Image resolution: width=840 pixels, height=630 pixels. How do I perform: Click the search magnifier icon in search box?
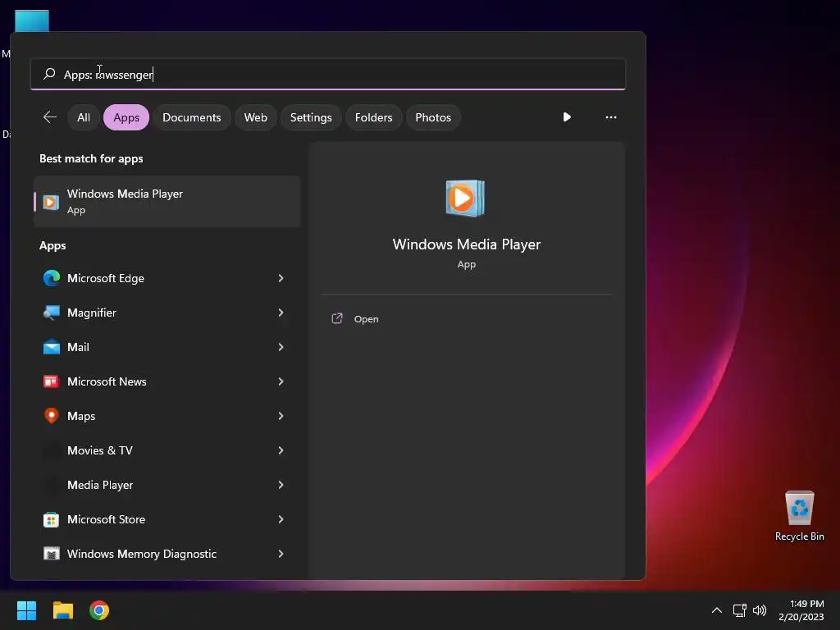(49, 73)
